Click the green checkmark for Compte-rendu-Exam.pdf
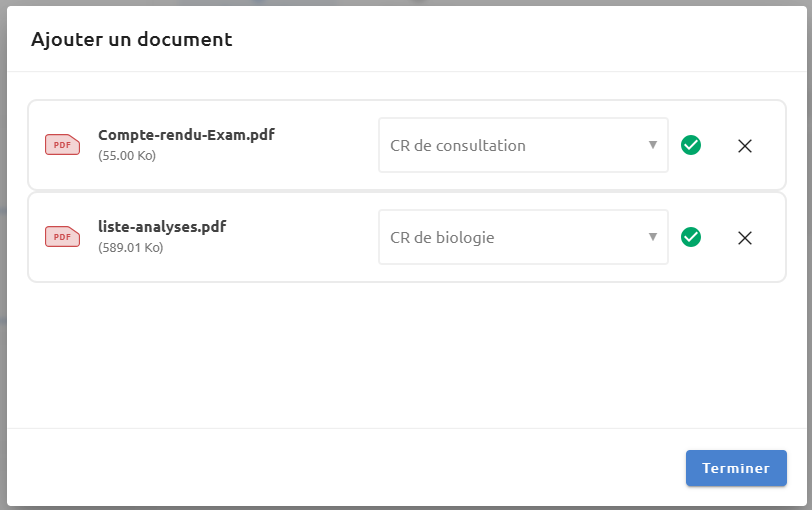Image resolution: width=812 pixels, height=510 pixels. tap(691, 145)
